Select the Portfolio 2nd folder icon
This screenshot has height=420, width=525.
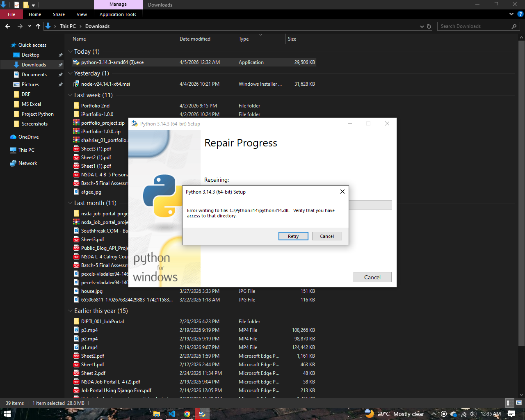pos(76,106)
